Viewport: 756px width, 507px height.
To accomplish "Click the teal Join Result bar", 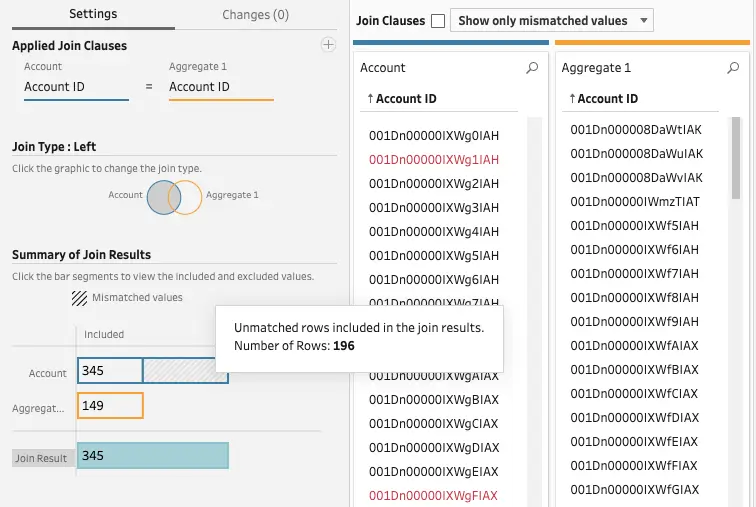I will point(152,456).
